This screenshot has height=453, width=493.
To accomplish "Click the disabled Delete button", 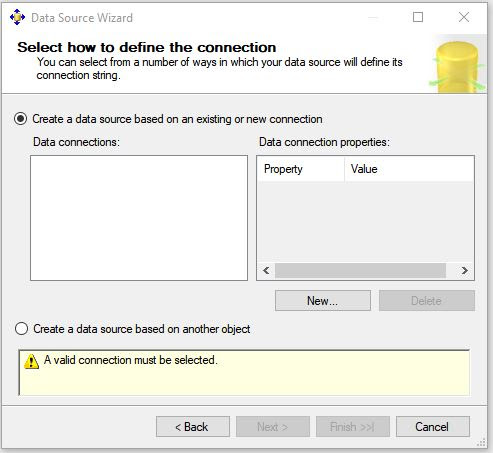I will tap(427, 301).
